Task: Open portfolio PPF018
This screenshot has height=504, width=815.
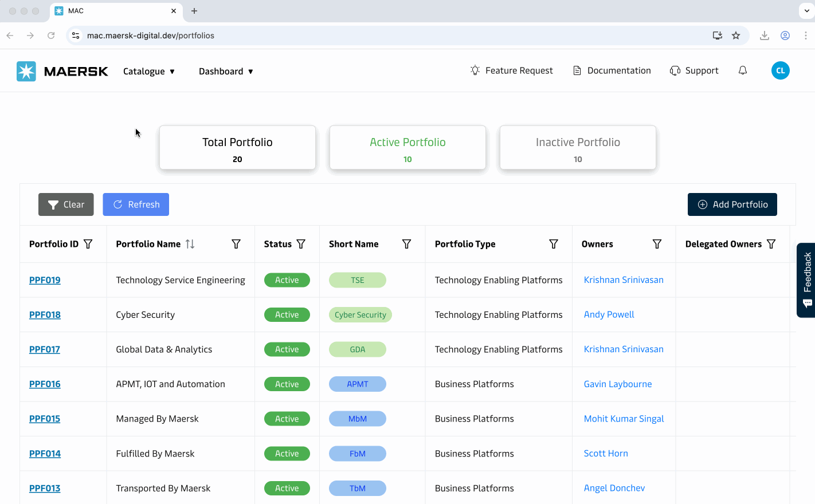Action: pyautogui.click(x=45, y=315)
